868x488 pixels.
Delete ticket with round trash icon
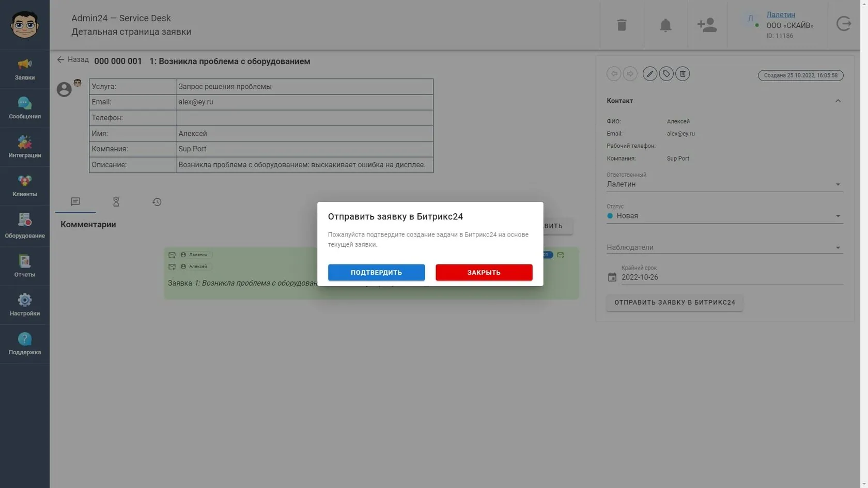click(683, 74)
